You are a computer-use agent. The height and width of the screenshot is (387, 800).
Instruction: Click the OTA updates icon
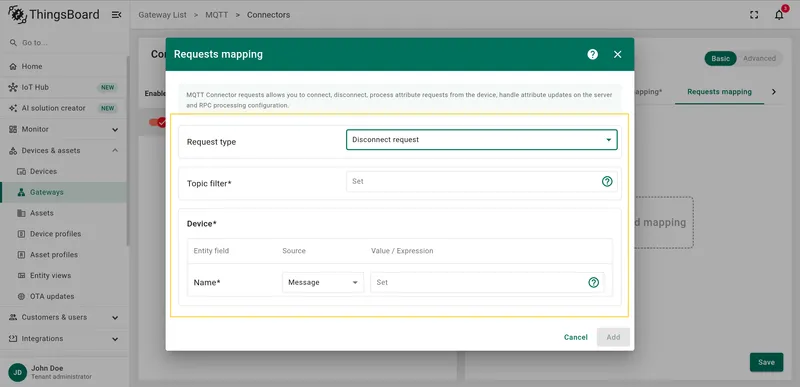[21, 296]
